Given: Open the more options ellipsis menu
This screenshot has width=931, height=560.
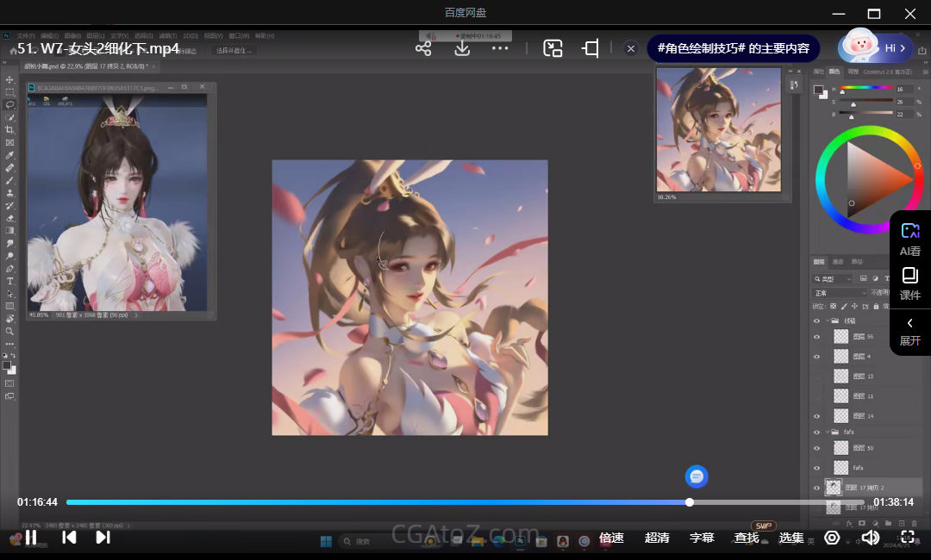Looking at the screenshot, I should click(x=500, y=48).
